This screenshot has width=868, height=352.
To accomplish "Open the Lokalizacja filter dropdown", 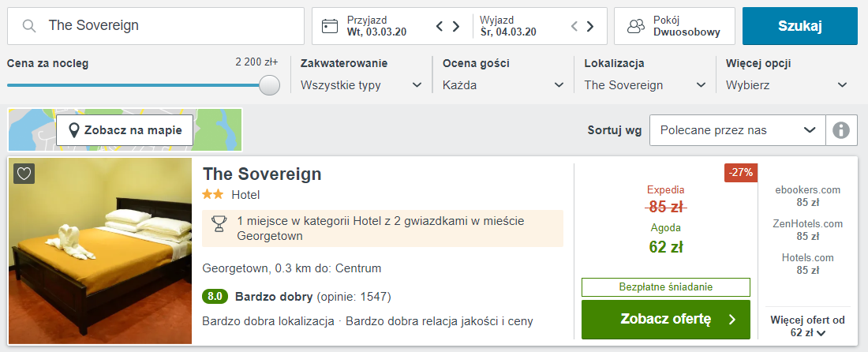I will (645, 85).
